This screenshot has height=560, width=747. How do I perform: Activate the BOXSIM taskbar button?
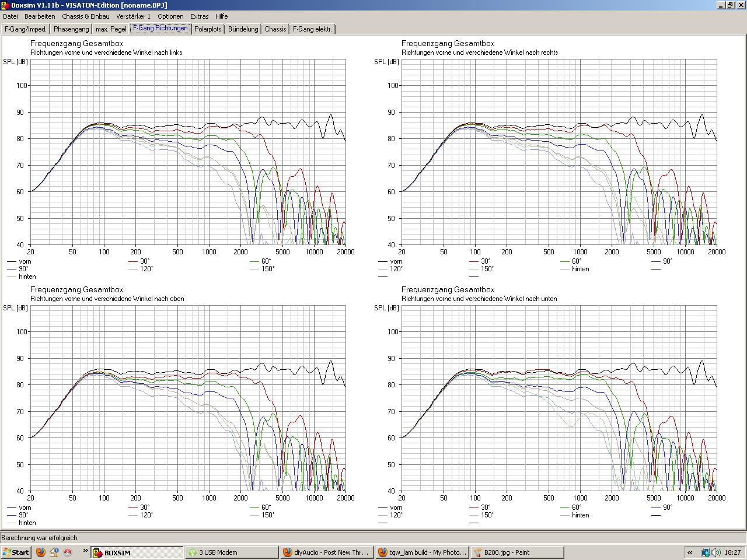click(137, 552)
